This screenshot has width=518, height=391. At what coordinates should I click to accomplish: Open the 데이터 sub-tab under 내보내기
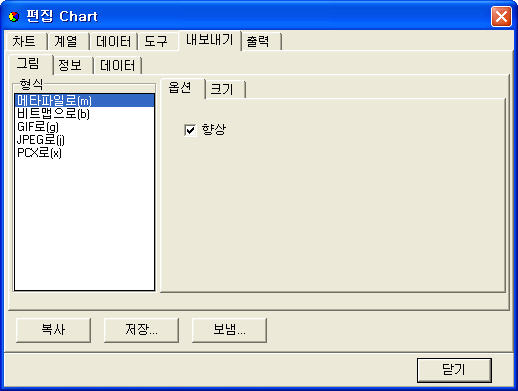117,65
